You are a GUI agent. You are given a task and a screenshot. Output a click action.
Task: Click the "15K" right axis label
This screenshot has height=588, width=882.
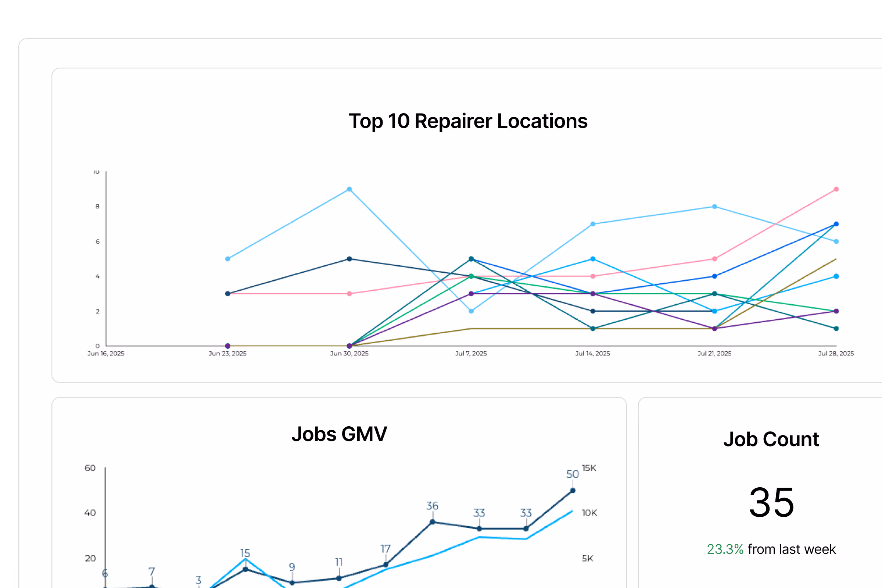[x=589, y=468]
